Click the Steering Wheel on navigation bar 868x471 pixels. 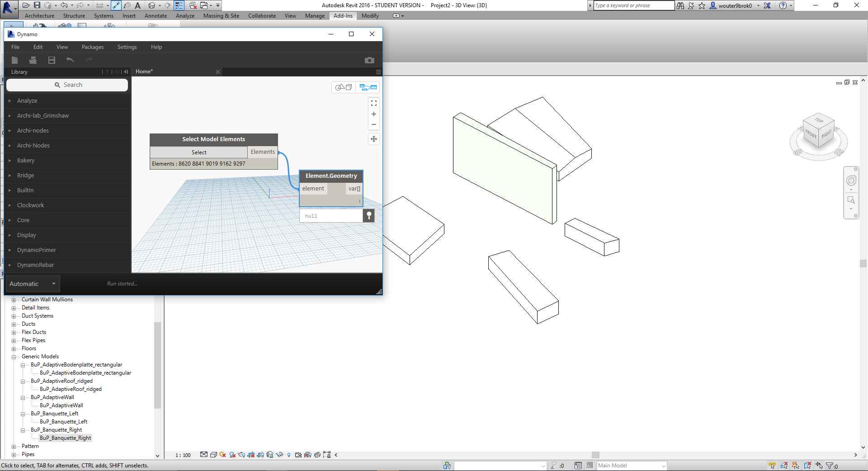pyautogui.click(x=851, y=181)
